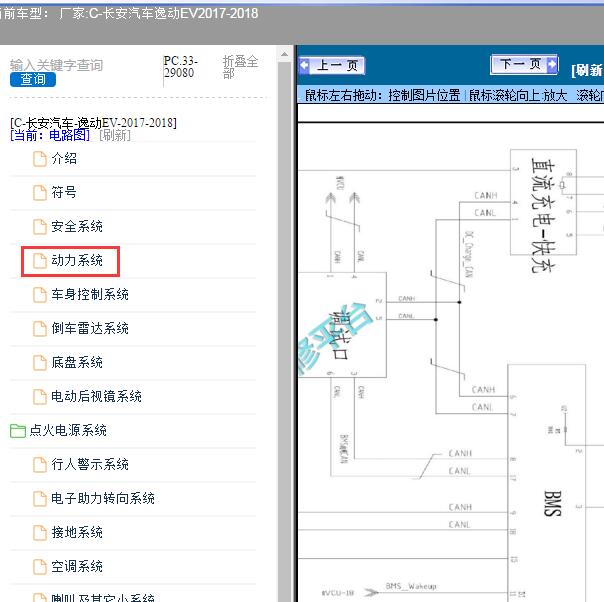Click the [刷新 link in the blue toolbar
This screenshot has height=602, width=604.
coord(587,70)
